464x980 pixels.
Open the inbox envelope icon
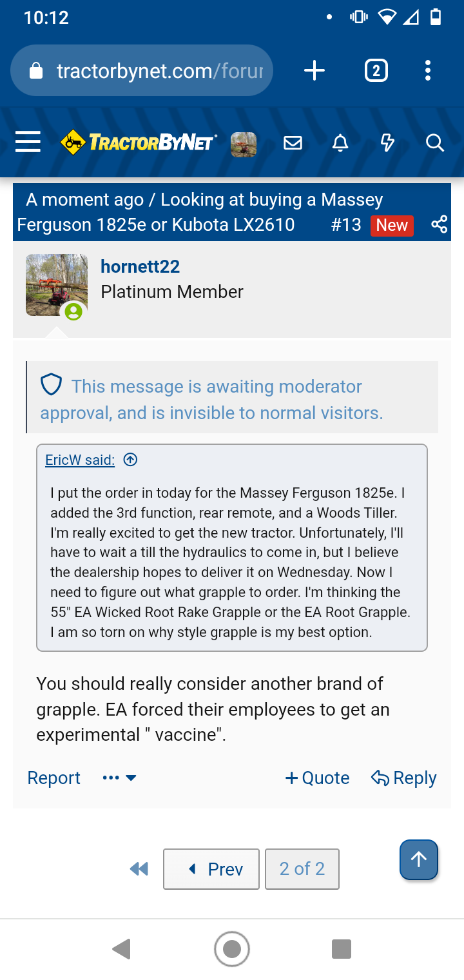tap(293, 143)
